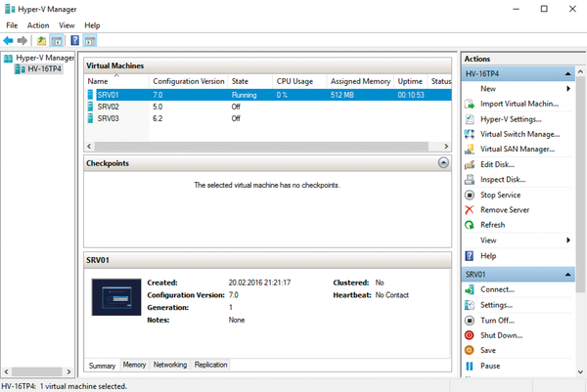587x392 pixels.
Task: Toggle the console tree pane toolbar icon
Action: tap(57, 40)
